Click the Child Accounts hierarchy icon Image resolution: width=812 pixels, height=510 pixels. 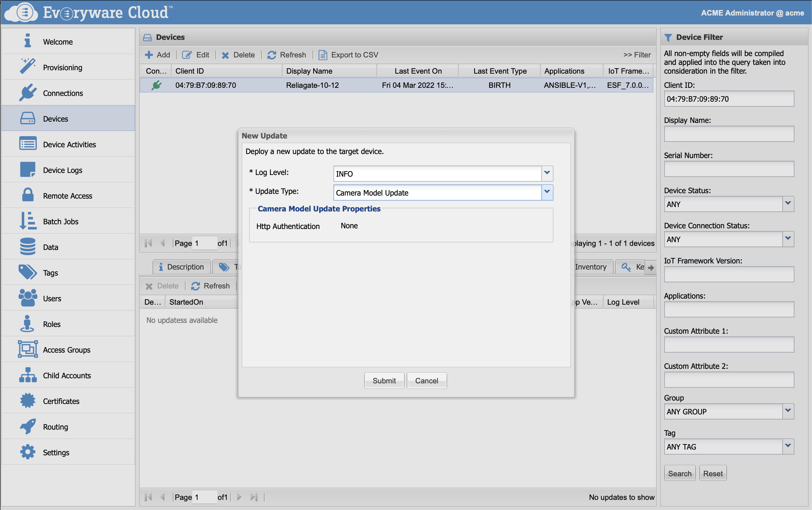[x=28, y=375]
